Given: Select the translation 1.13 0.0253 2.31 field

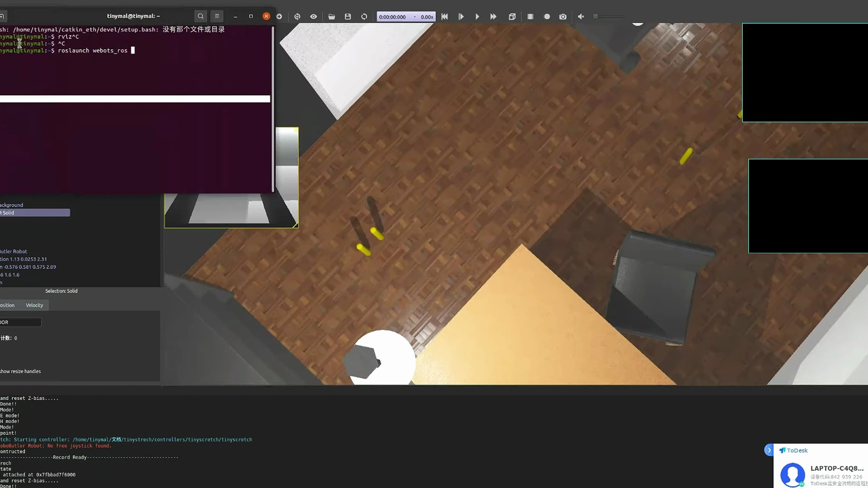Looking at the screenshot, I should [24, 259].
